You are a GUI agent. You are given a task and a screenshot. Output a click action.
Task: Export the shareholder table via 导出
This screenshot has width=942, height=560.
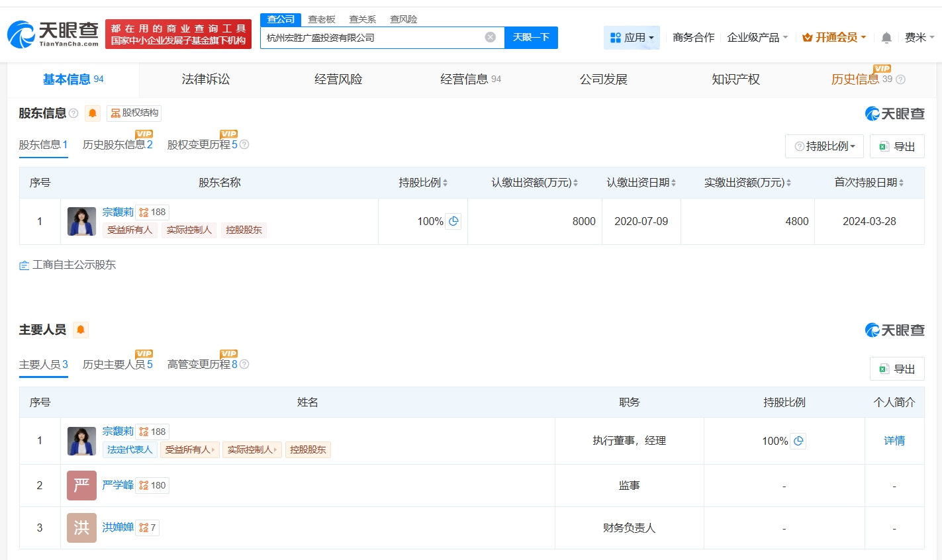point(897,146)
